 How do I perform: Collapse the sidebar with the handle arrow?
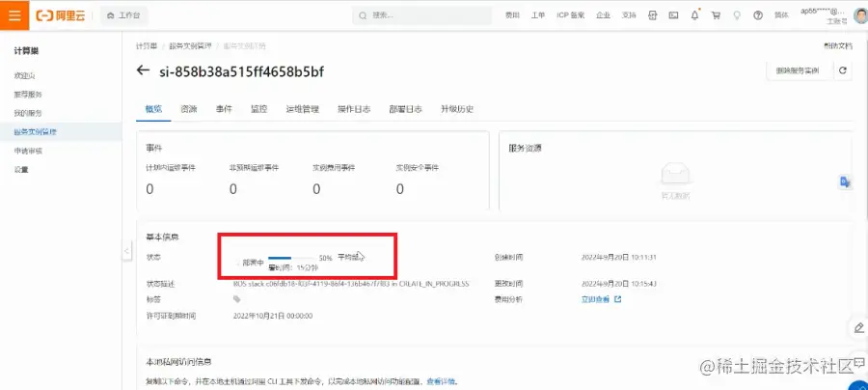tap(126, 251)
